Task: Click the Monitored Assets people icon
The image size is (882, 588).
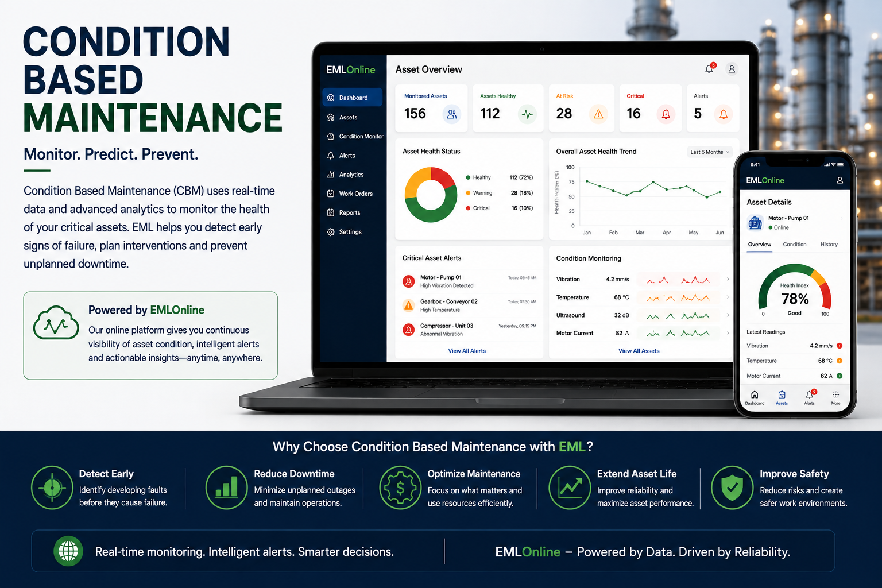Action: tap(452, 114)
